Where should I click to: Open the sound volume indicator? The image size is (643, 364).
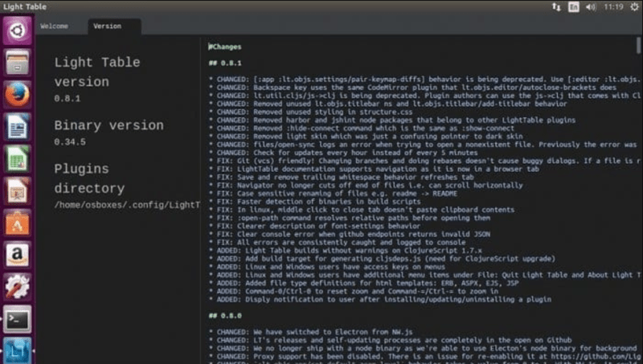(x=591, y=7)
